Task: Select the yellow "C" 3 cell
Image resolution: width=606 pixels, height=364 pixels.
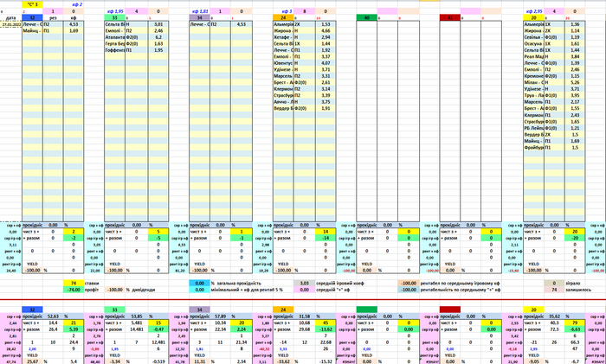Action: coord(32,4)
